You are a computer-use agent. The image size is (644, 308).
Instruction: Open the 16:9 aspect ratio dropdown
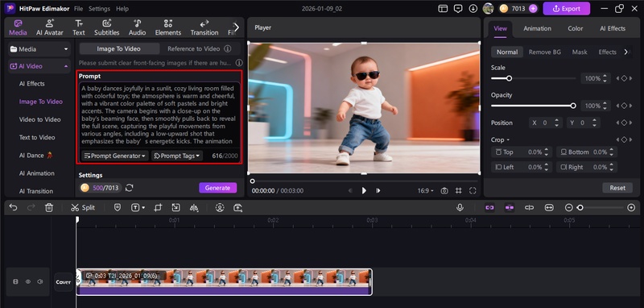(426, 191)
